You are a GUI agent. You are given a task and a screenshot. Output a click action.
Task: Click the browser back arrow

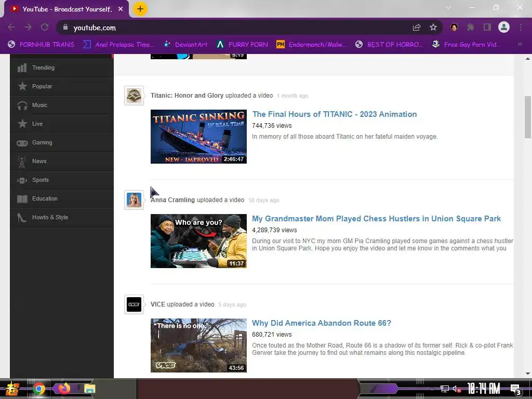tap(11, 27)
